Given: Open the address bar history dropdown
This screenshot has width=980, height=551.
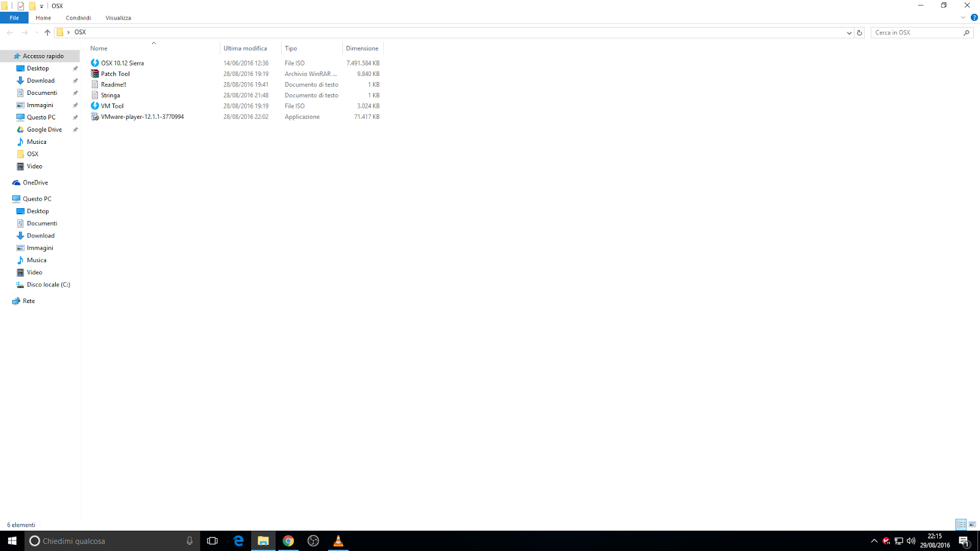Looking at the screenshot, I should 849,32.
